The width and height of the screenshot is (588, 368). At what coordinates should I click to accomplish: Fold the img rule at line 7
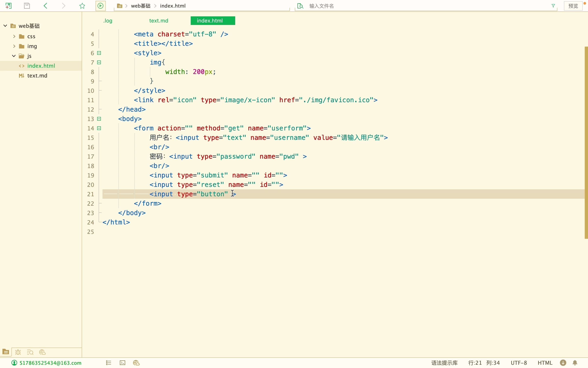(99, 62)
